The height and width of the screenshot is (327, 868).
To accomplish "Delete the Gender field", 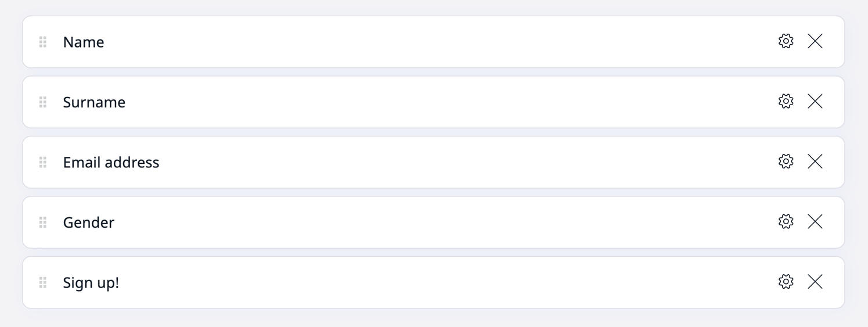I will (815, 222).
